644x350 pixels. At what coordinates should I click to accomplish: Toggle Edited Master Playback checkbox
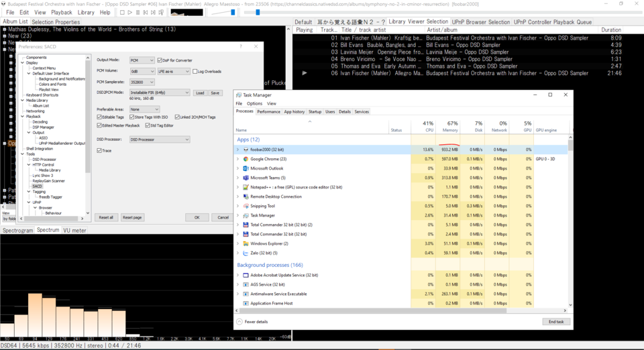tap(99, 125)
